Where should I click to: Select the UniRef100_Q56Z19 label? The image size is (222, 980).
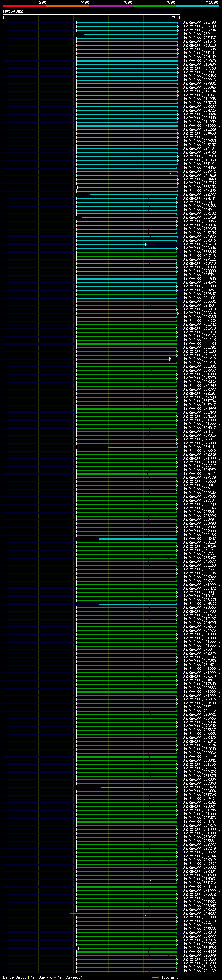(199, 244)
